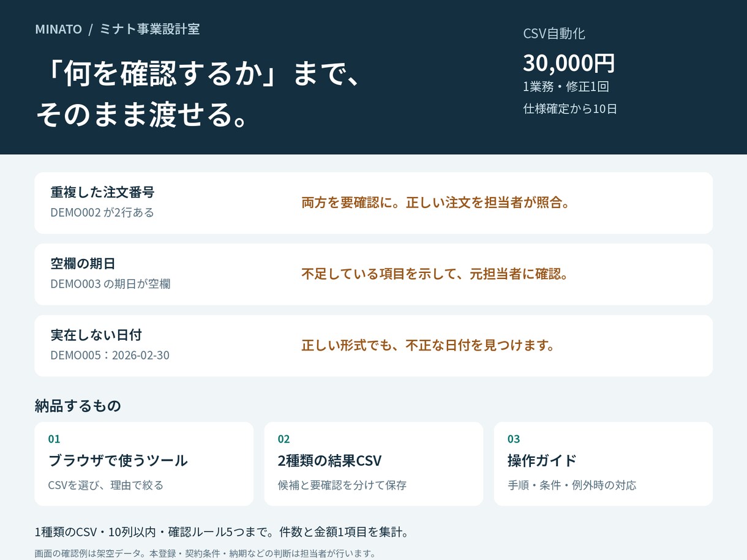The height and width of the screenshot is (560, 747).
Task: Select the CSV自動化 label
Action: click(554, 34)
